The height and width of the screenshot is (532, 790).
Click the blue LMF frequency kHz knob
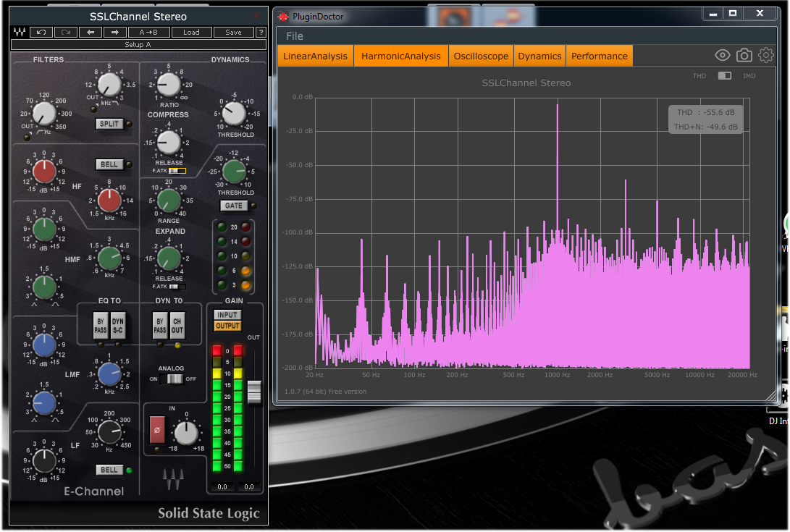[109, 375]
